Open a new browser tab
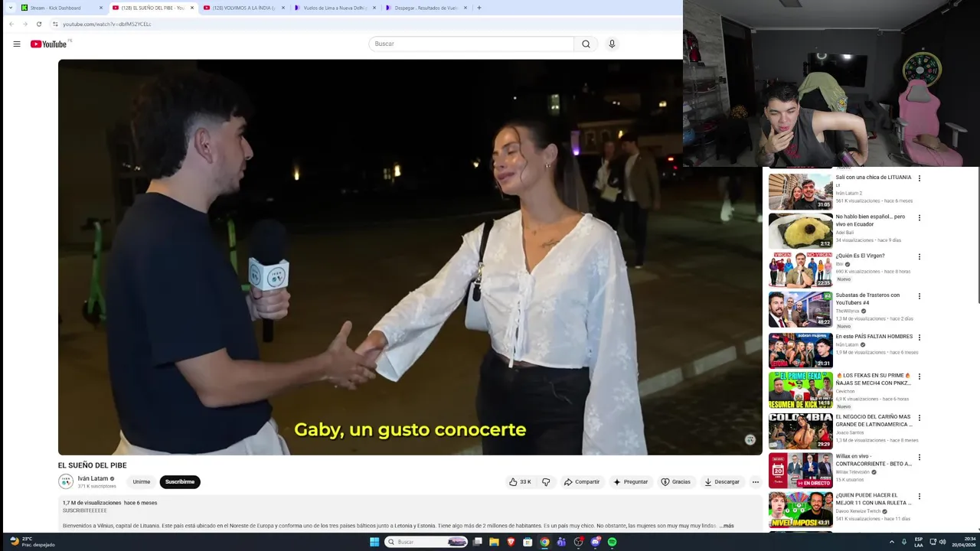This screenshot has height=551, width=980. coord(479,8)
